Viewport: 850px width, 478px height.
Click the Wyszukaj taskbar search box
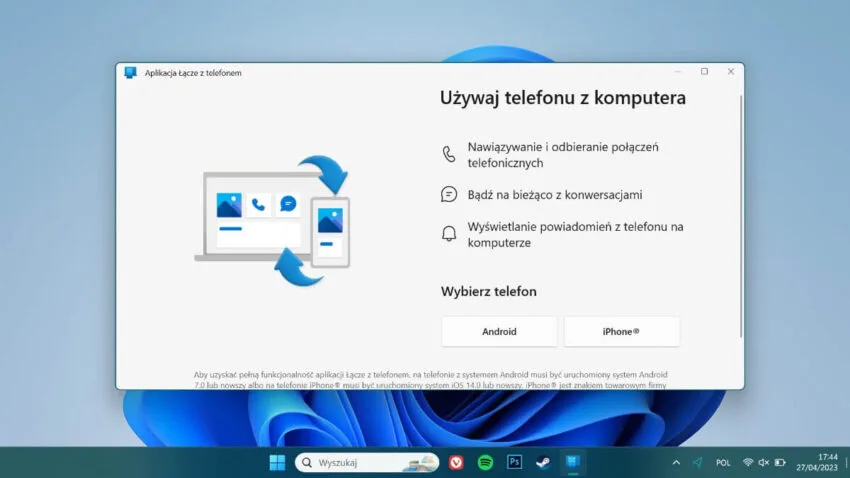click(366, 462)
